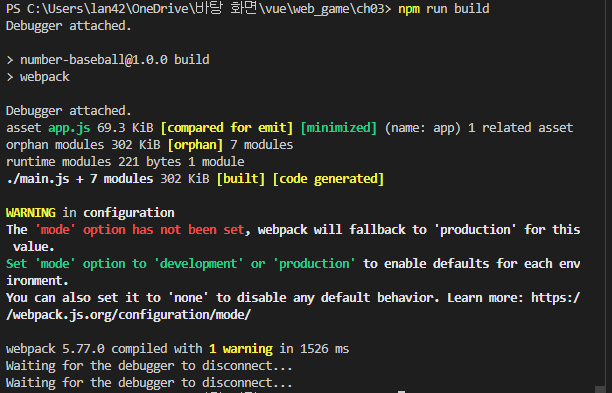Click the last 'Waiting for the debugger to disconnect...' line
The width and height of the screenshot is (612, 393).
tap(149, 382)
